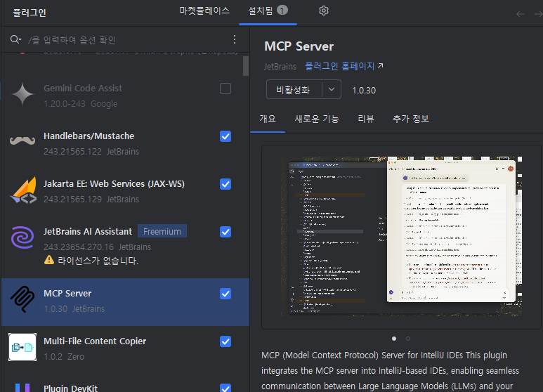The width and height of the screenshot is (543, 392).
Task: Open the 추가 정보 tab
Action: 411,119
